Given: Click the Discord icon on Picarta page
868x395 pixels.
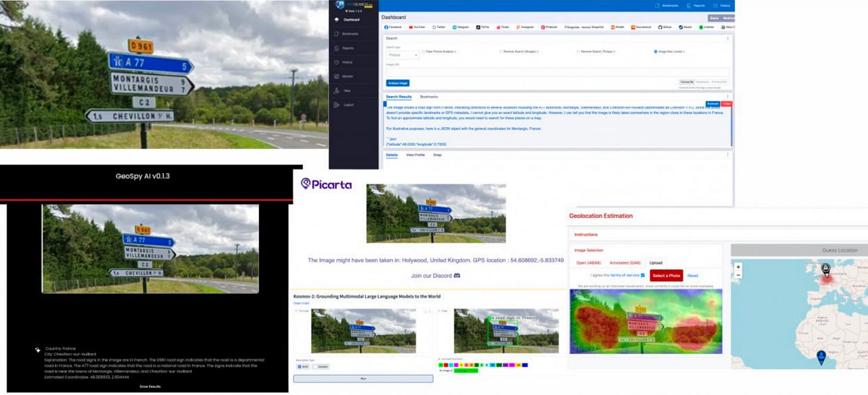Looking at the screenshot, I should [x=457, y=276].
